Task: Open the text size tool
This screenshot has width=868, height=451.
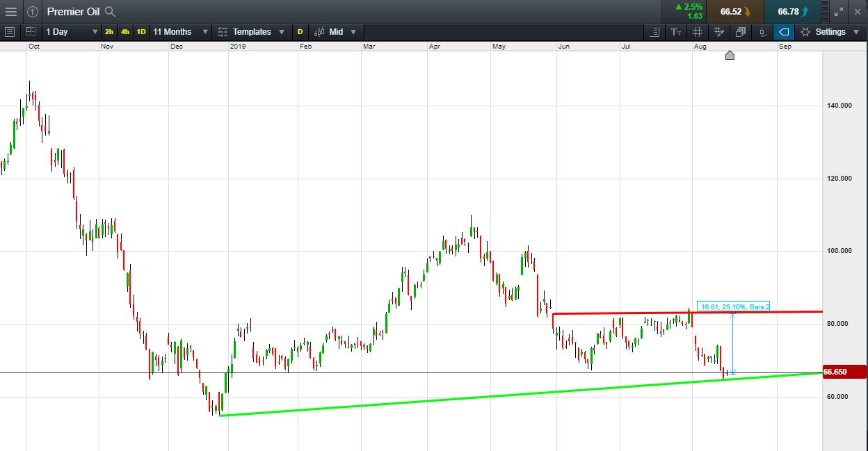Action: [676, 32]
